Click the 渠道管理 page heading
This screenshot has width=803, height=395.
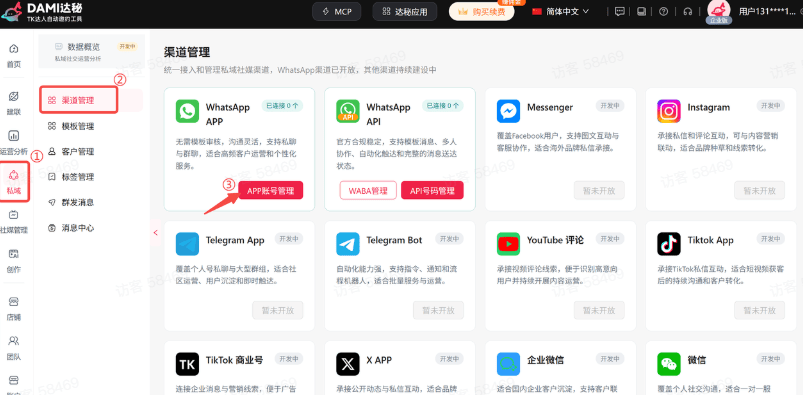coord(187,52)
